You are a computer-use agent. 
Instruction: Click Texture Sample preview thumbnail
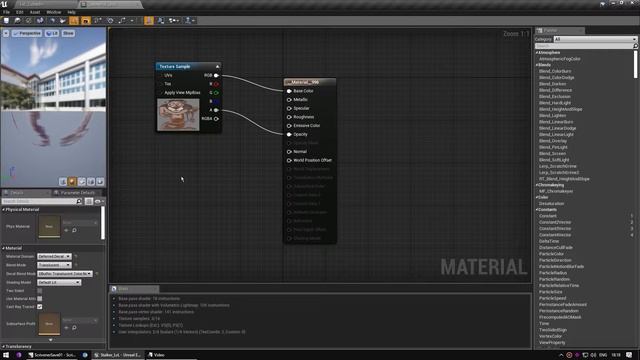[x=178, y=115]
